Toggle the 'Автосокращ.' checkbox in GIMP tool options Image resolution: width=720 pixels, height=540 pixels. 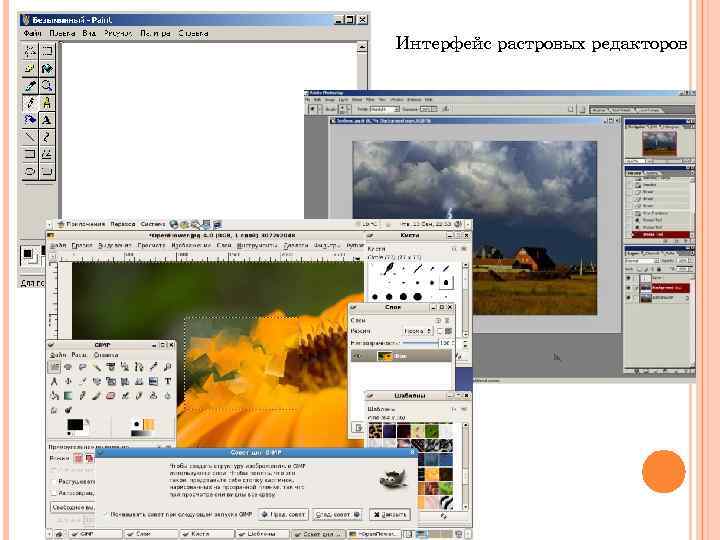pyautogui.click(x=54, y=493)
